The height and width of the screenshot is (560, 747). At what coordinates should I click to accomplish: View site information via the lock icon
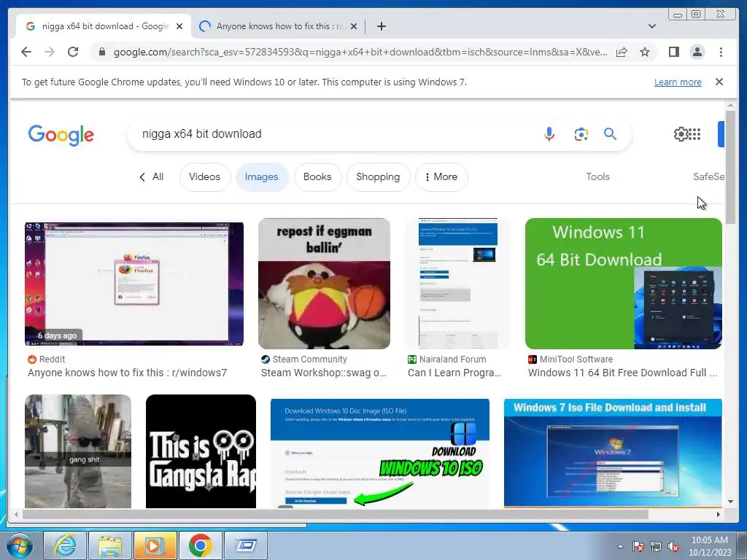click(x=102, y=52)
